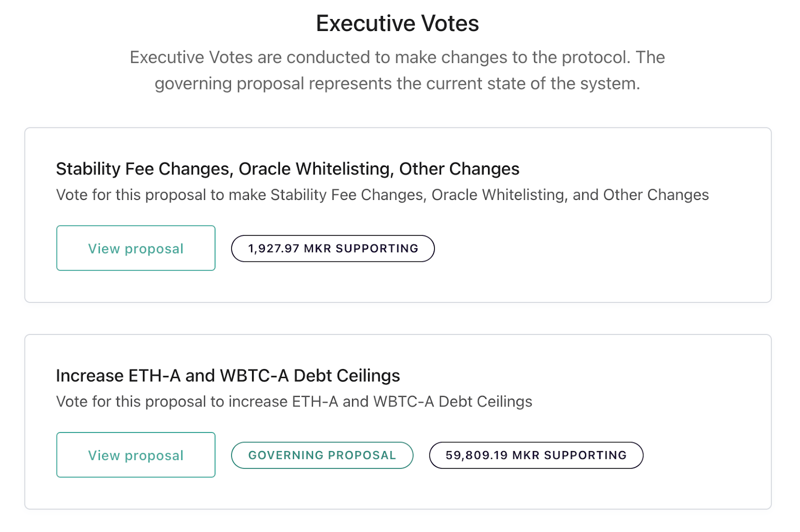This screenshot has height=532, width=800.
Task: Click the Executive Votes page heading
Action: click(x=397, y=23)
